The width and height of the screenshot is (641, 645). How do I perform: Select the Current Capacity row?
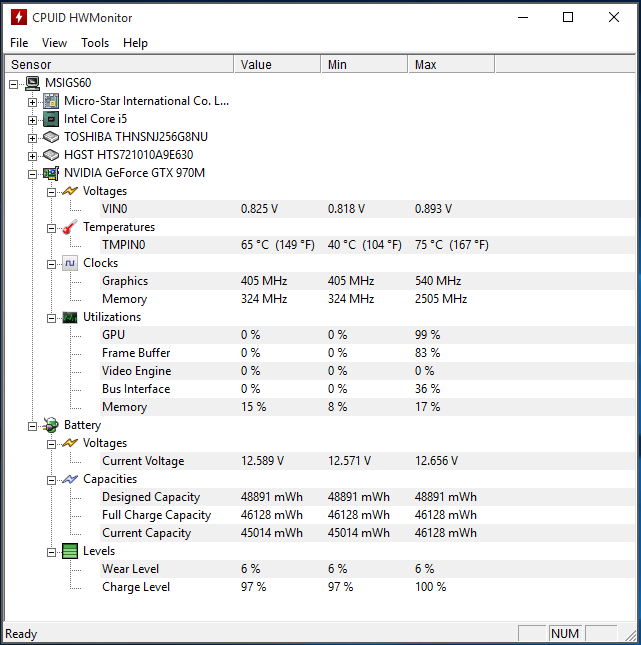367,533
